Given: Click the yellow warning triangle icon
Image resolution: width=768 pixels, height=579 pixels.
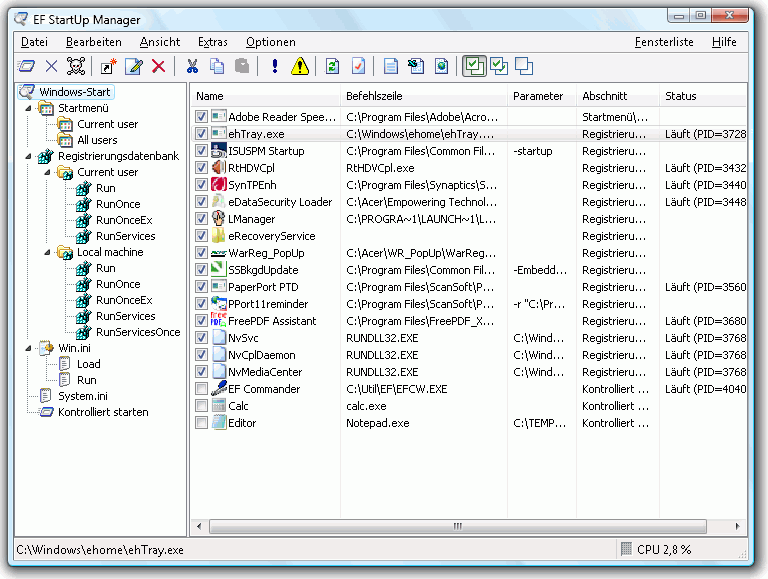Looking at the screenshot, I should click(x=299, y=66).
